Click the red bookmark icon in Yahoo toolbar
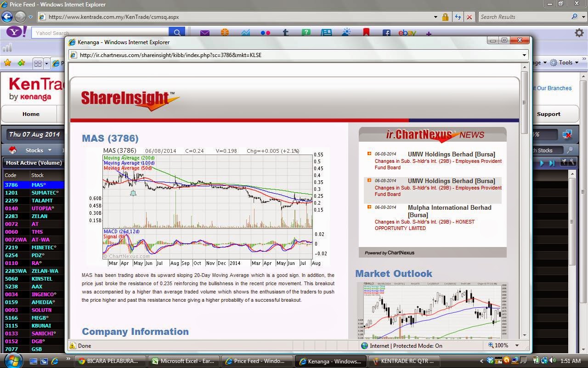Screen dimensions: 588x368 tap(366, 32)
